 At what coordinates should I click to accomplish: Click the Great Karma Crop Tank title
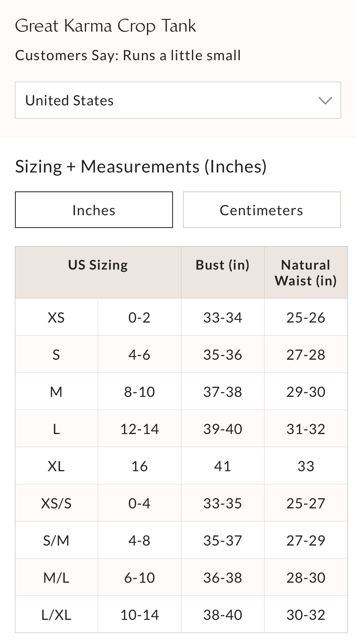point(105,26)
